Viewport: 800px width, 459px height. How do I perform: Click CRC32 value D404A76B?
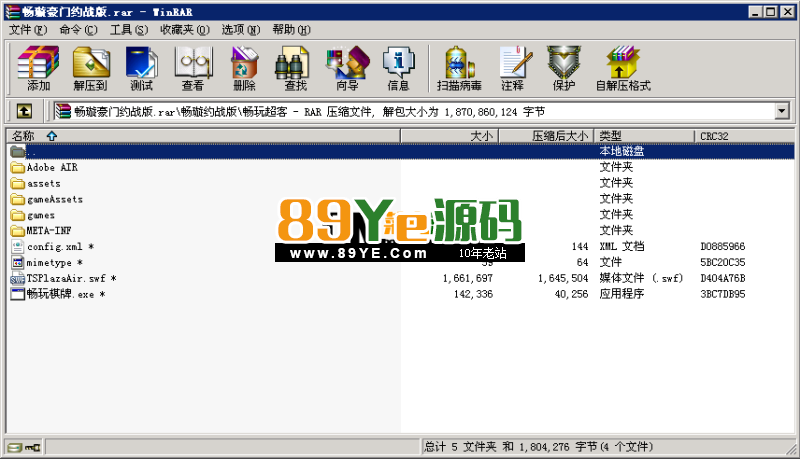[x=722, y=278]
